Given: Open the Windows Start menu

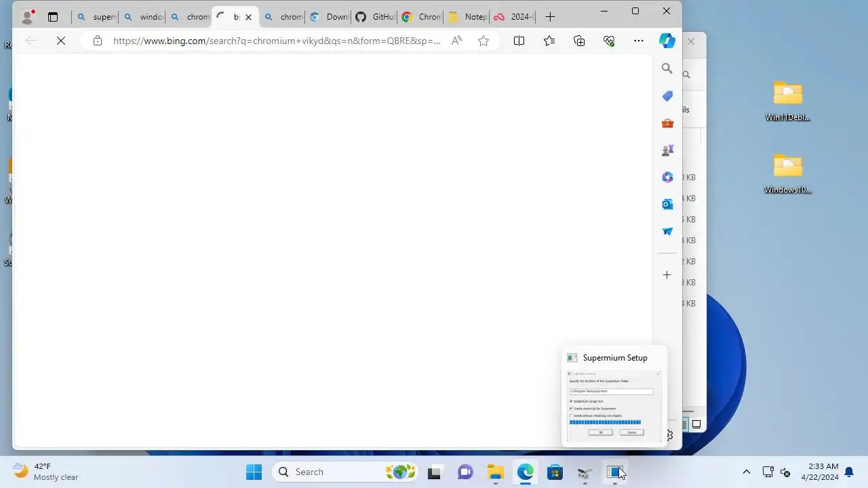Looking at the screenshot, I should pos(254,472).
